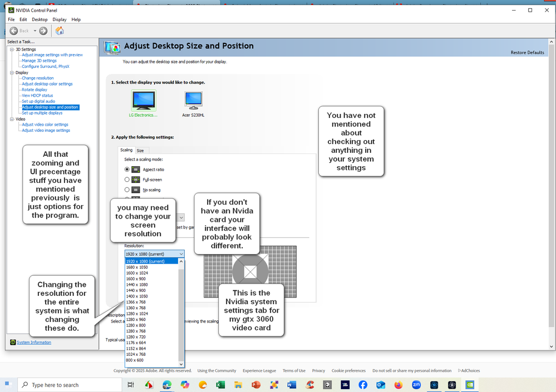Collapse the Display tree node
556x392 pixels.
tap(12, 73)
